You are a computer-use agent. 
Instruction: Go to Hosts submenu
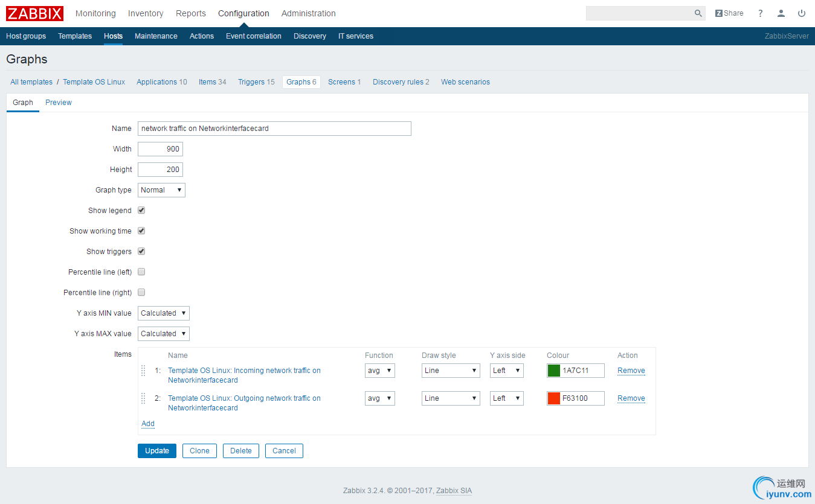pyautogui.click(x=113, y=36)
